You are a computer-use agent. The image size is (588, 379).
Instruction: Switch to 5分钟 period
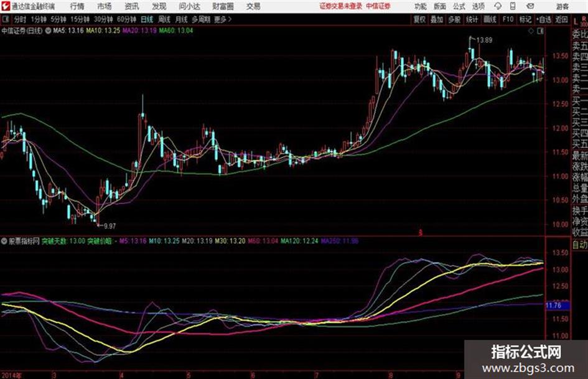58,19
